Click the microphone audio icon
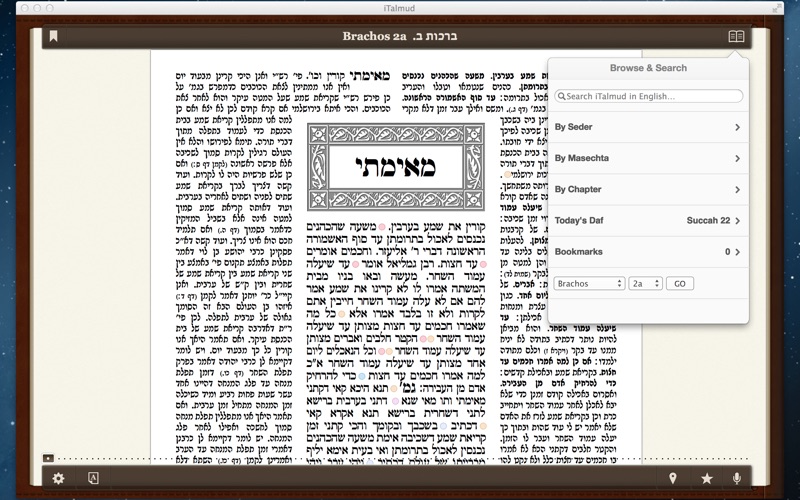Image resolution: width=800 pixels, height=500 pixels. tap(736, 478)
